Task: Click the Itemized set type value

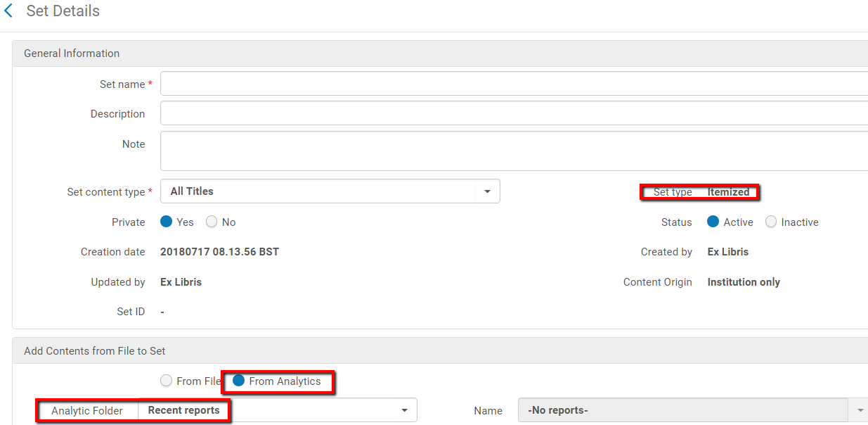Action: point(729,192)
